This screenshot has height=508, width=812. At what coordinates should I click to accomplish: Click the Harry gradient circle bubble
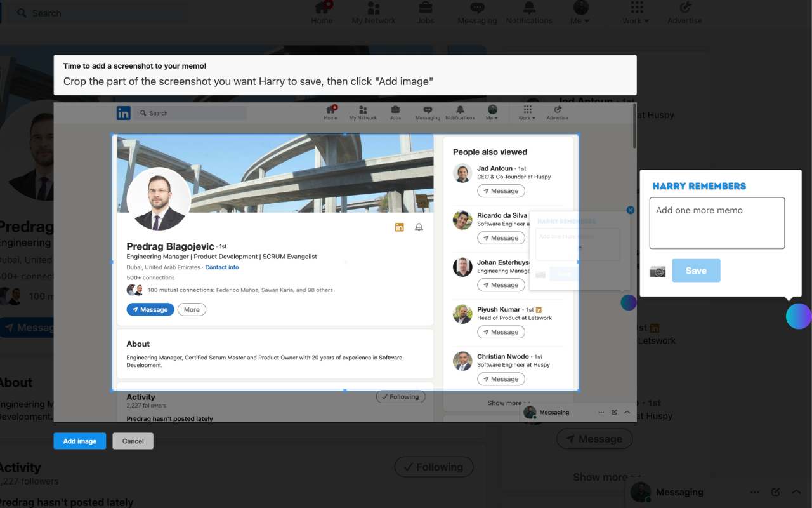(799, 316)
